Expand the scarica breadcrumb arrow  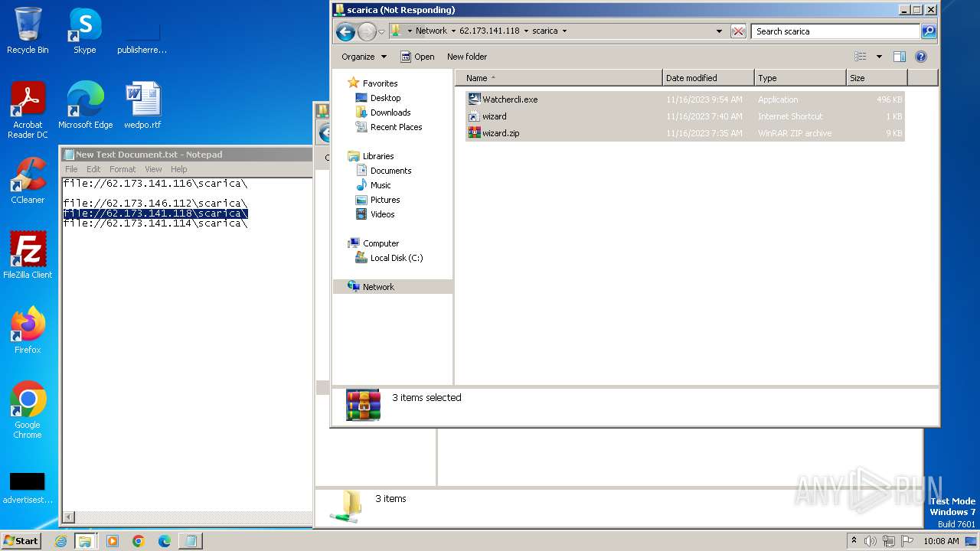(564, 31)
